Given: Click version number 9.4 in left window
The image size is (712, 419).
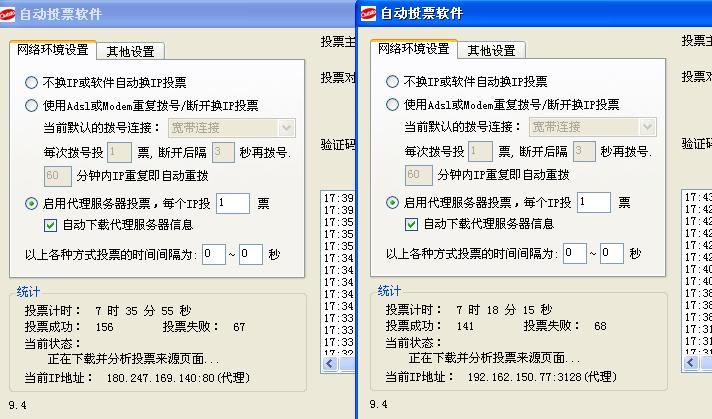Looking at the screenshot, I should (x=17, y=405).
